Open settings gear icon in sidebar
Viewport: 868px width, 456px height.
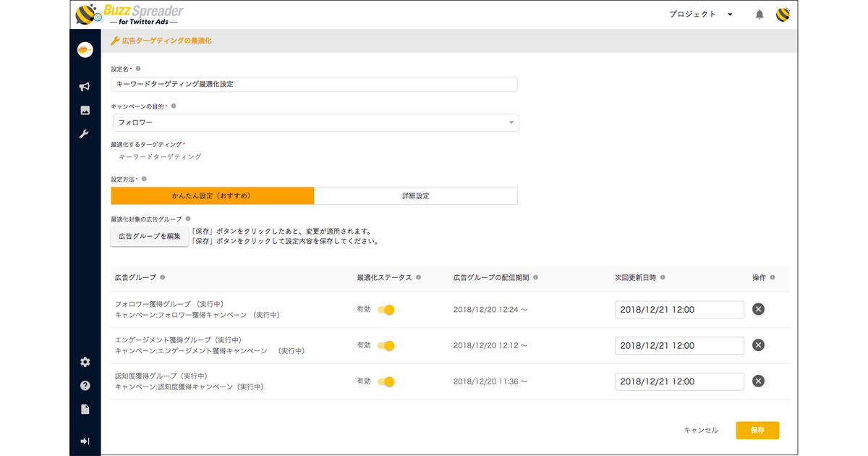[x=85, y=362]
